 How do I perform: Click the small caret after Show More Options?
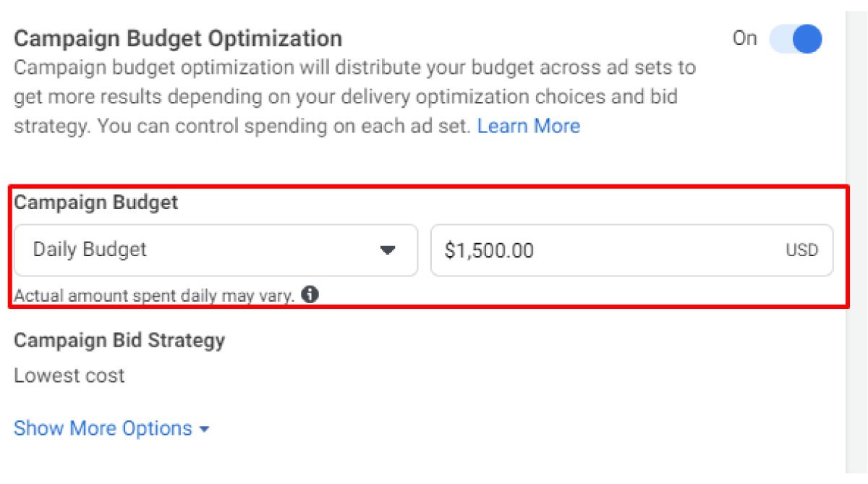(x=204, y=429)
